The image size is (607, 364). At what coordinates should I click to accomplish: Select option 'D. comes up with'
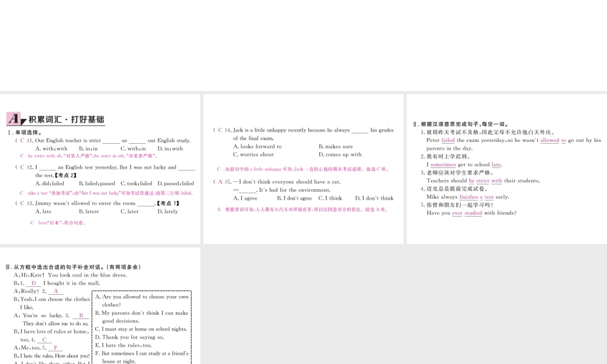[340, 154]
